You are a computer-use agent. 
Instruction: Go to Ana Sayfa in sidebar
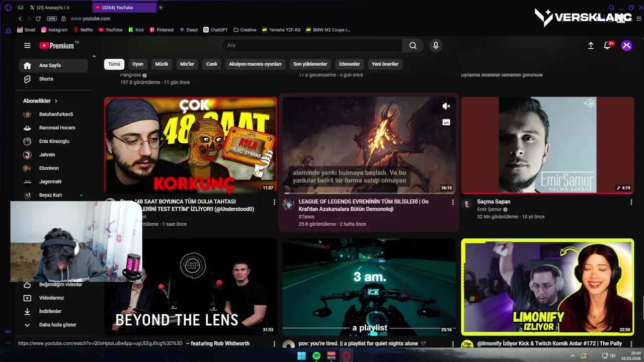[53, 65]
